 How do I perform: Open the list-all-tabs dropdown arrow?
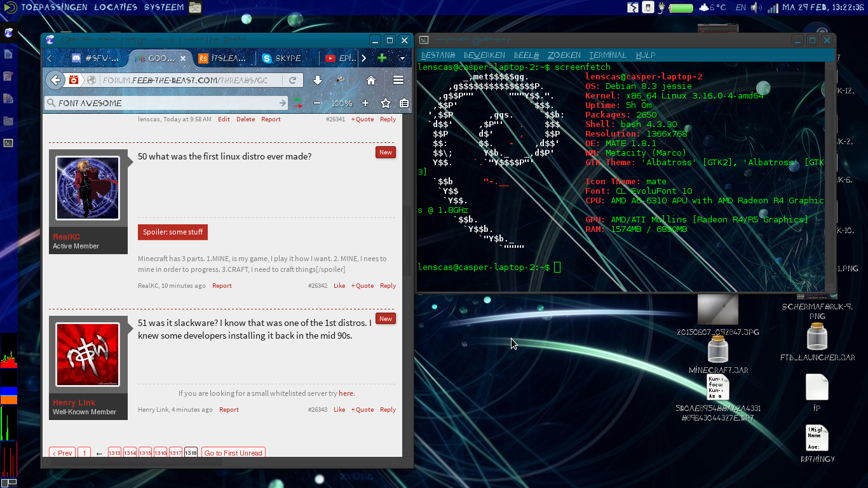(x=402, y=58)
